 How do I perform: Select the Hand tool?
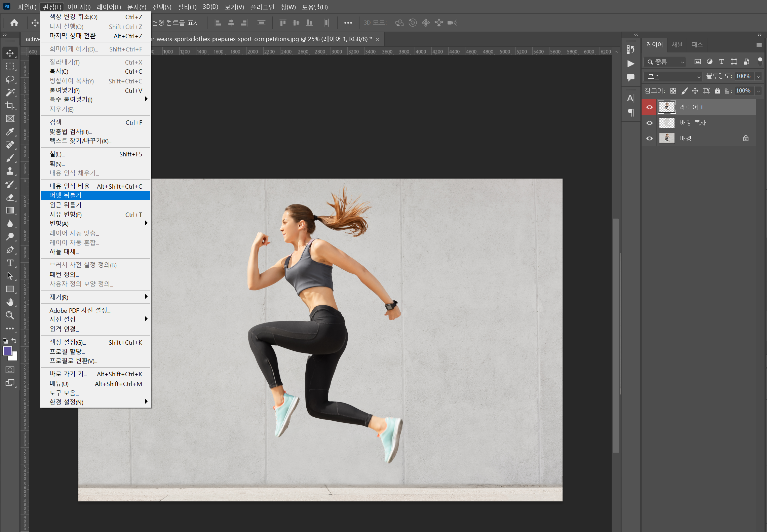coord(10,302)
